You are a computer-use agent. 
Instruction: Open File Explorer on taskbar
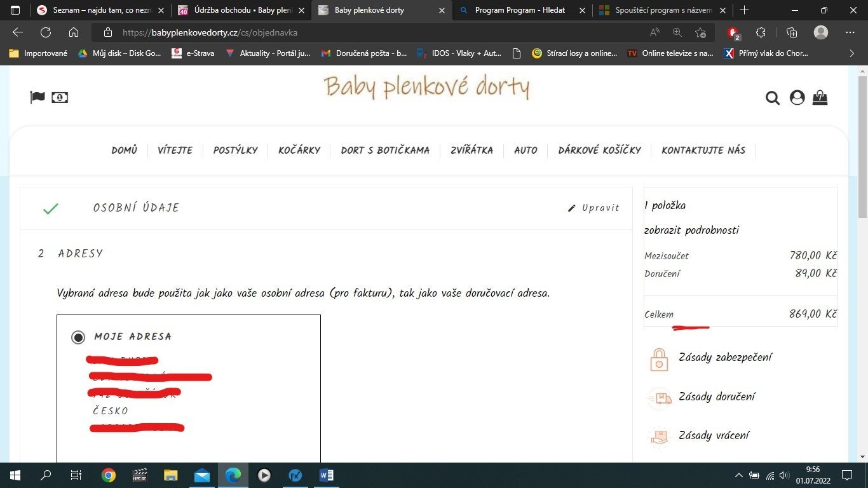coord(171,475)
